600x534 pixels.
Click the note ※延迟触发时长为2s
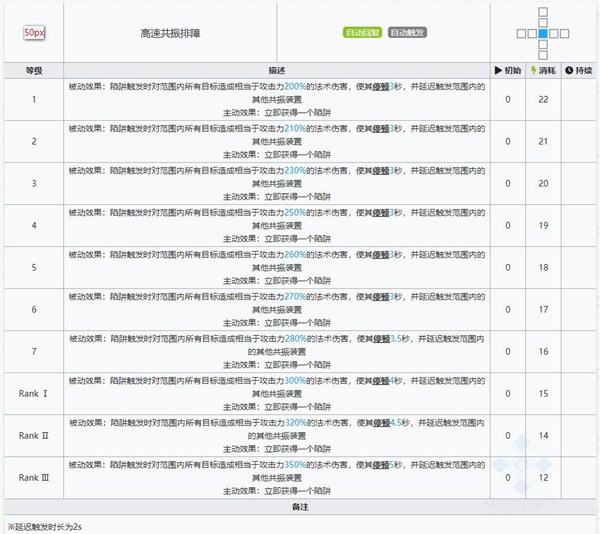[x=45, y=527]
